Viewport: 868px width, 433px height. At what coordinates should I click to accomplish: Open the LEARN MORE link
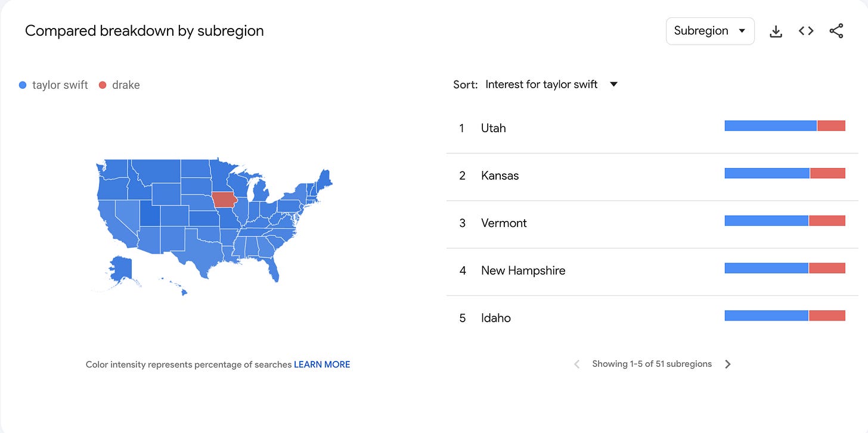tap(322, 365)
